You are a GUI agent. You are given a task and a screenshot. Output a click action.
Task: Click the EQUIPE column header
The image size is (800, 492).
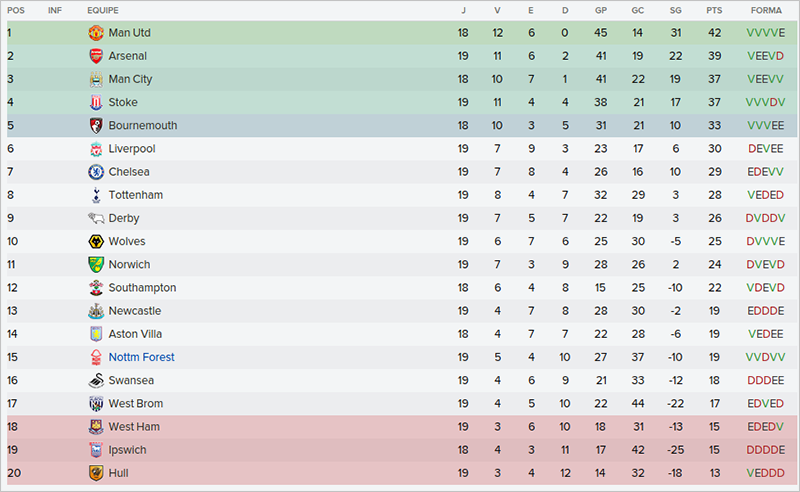103,10
